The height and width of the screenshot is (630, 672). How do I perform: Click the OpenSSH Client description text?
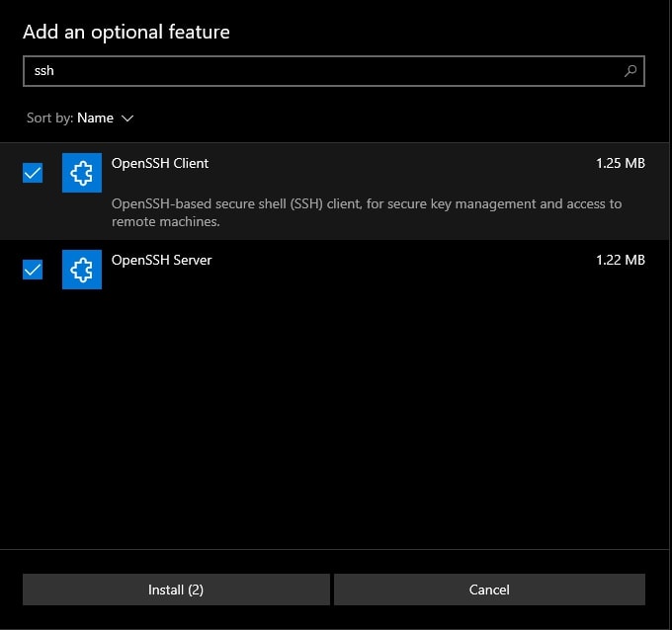point(367,212)
